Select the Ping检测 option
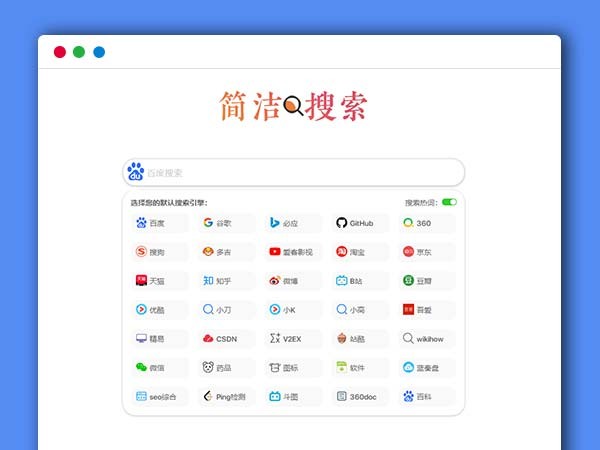The image size is (600, 450). coord(226,397)
